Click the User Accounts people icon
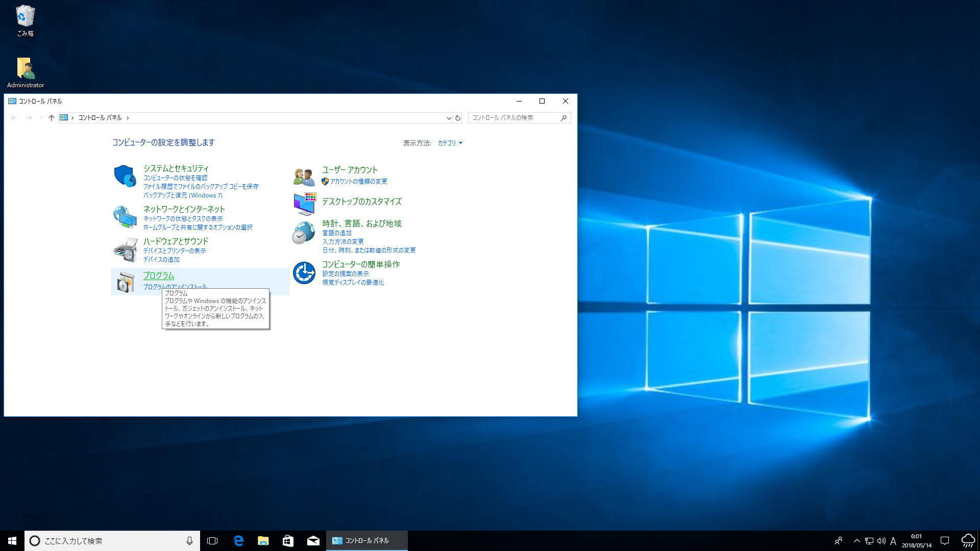 304,177
